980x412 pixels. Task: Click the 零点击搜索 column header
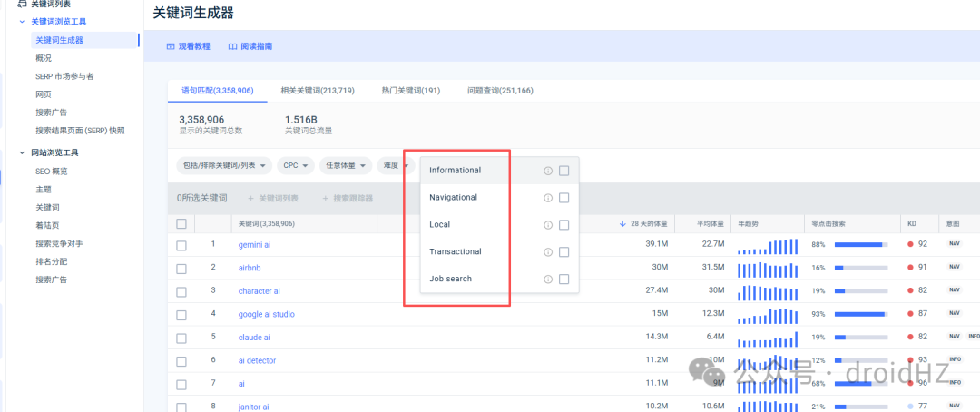coord(828,224)
